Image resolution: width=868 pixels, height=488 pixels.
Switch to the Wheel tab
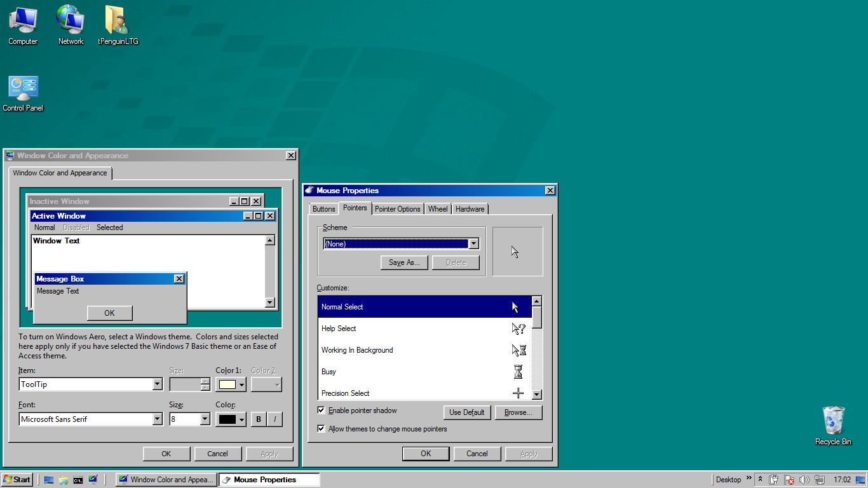point(438,209)
